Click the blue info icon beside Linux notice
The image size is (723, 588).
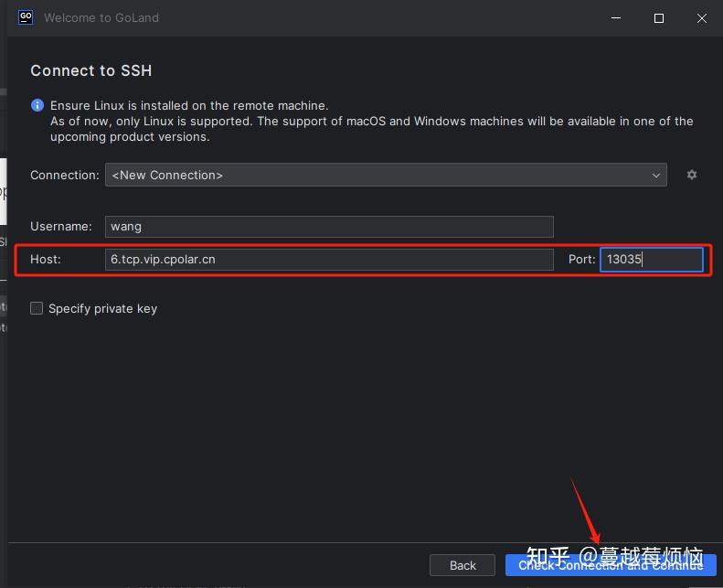point(37,105)
